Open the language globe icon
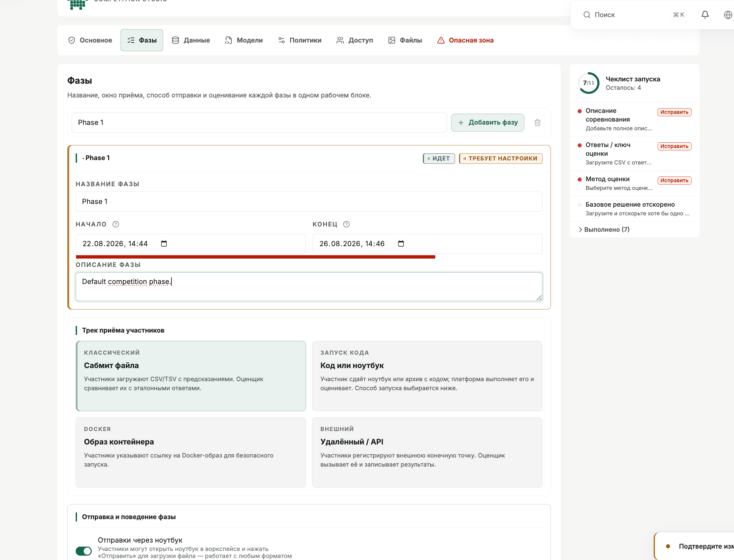 click(728, 15)
